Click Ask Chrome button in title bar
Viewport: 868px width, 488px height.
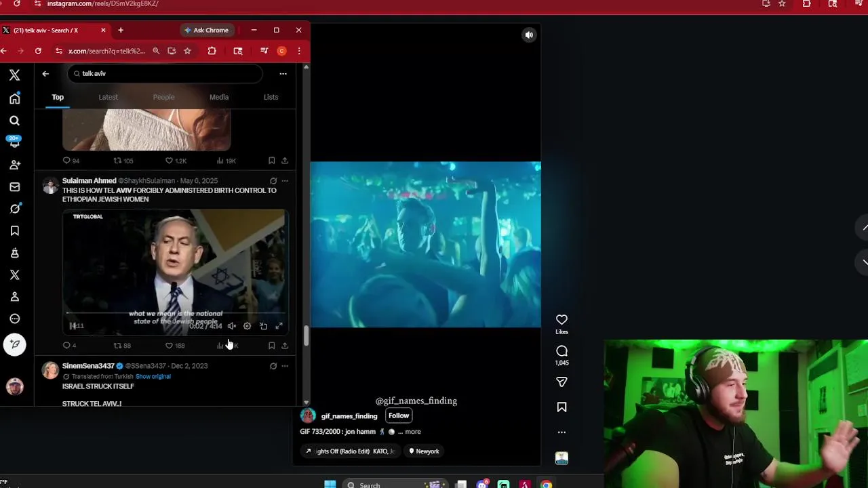coord(207,30)
